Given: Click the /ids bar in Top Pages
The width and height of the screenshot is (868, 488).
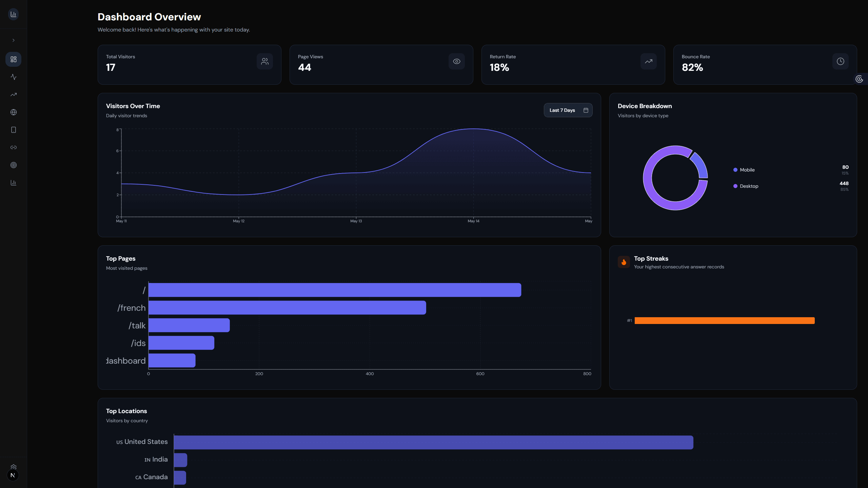Looking at the screenshot, I should click(x=181, y=343).
